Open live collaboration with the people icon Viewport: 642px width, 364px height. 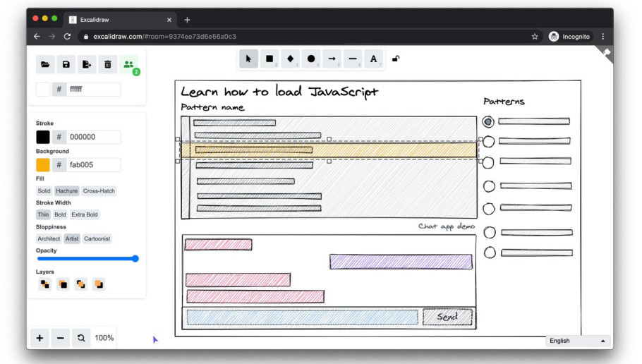point(128,64)
